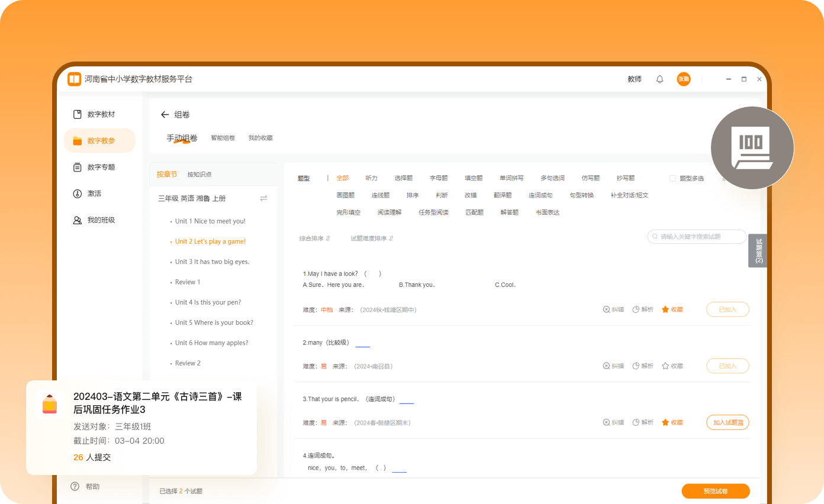Viewport: 824px width, 504px height.
Task: Select the 按知识点 tab
Action: [199, 175]
